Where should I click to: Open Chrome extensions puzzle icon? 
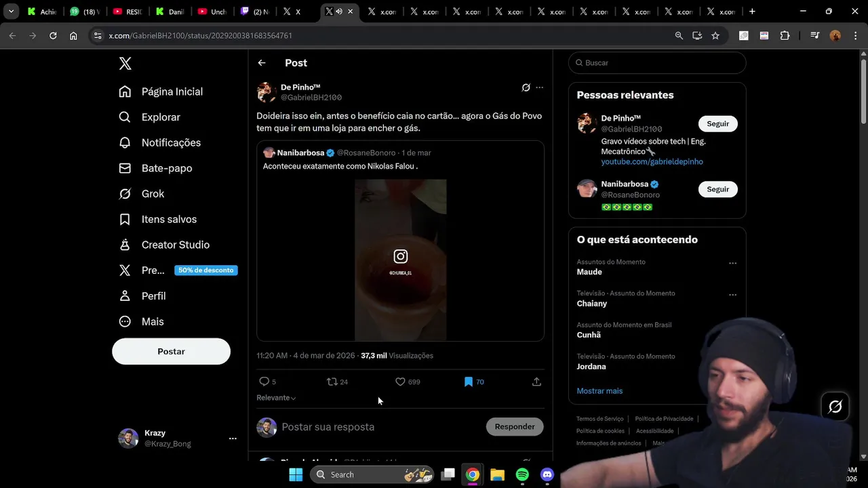[x=785, y=36]
